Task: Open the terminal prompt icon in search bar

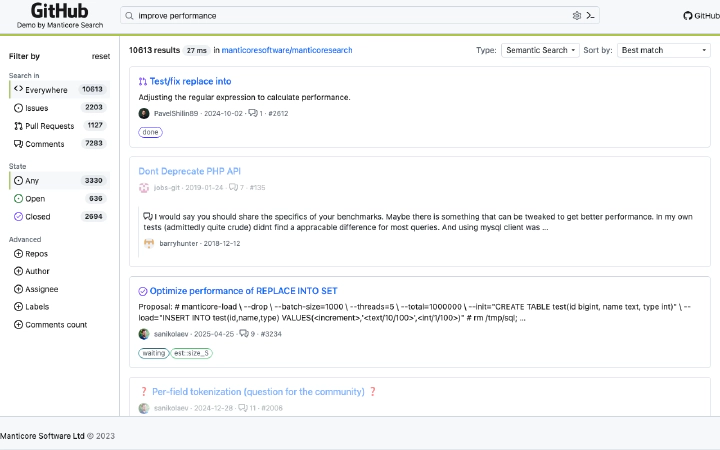Action: [x=591, y=16]
